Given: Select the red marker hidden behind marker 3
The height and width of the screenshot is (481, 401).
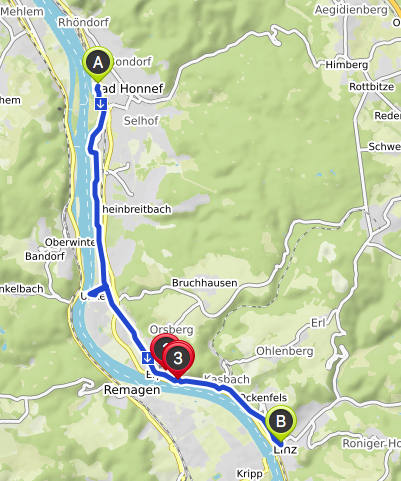Looking at the screenshot, I should pos(161,348).
